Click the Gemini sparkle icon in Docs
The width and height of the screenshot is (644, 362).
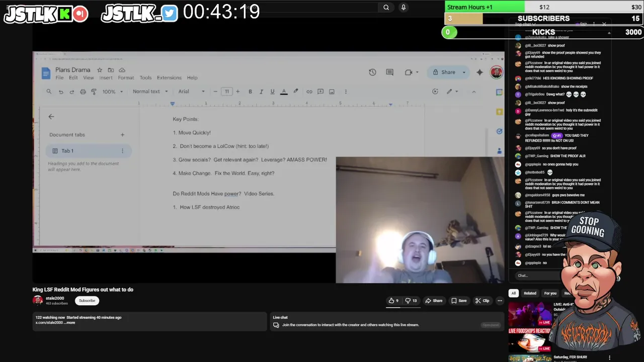(479, 72)
